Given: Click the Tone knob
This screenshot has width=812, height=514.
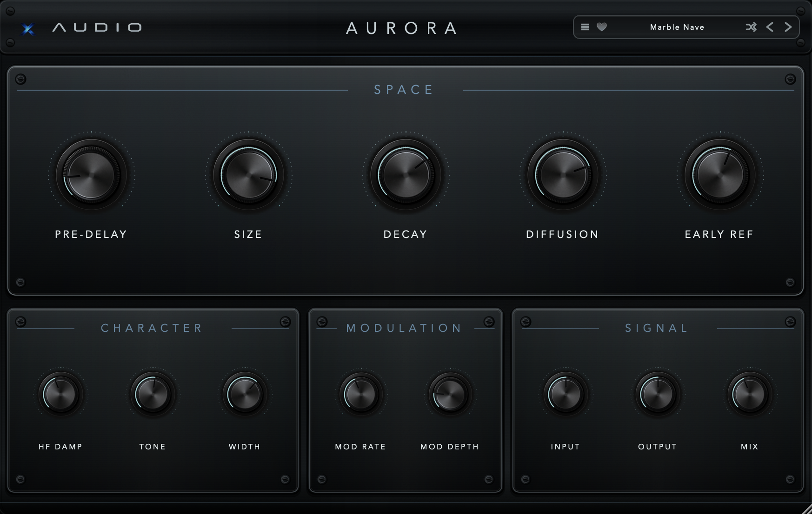Looking at the screenshot, I should [153, 394].
